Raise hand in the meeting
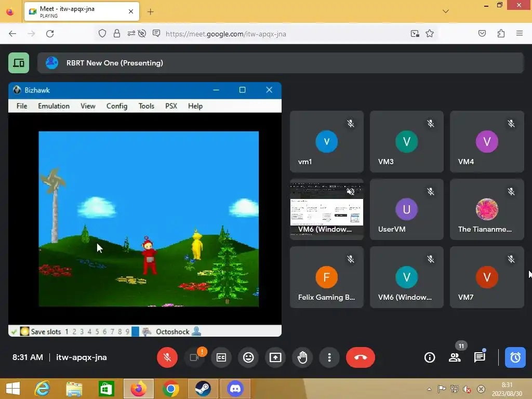The image size is (532, 399). coord(302,357)
